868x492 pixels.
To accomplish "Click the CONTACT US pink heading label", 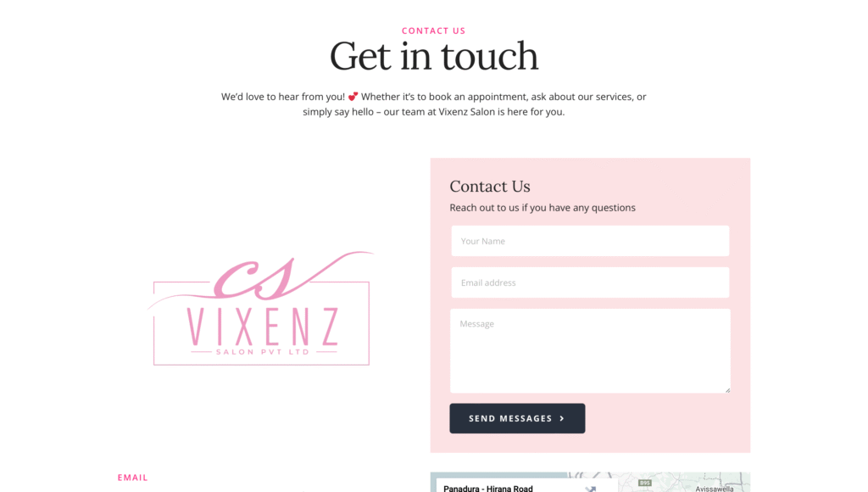I will pyautogui.click(x=433, y=31).
